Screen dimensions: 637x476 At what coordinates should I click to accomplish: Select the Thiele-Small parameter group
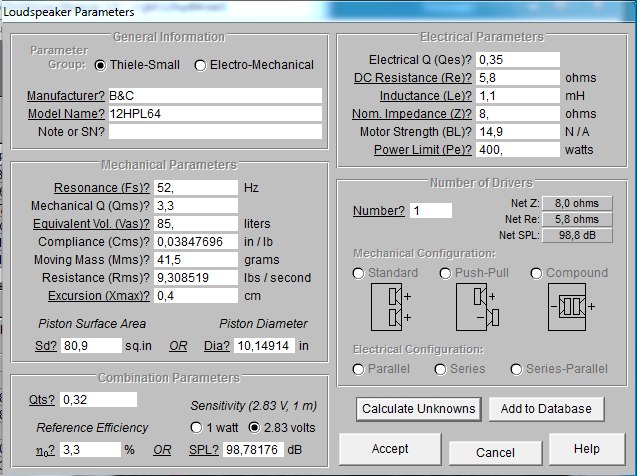pyautogui.click(x=101, y=65)
